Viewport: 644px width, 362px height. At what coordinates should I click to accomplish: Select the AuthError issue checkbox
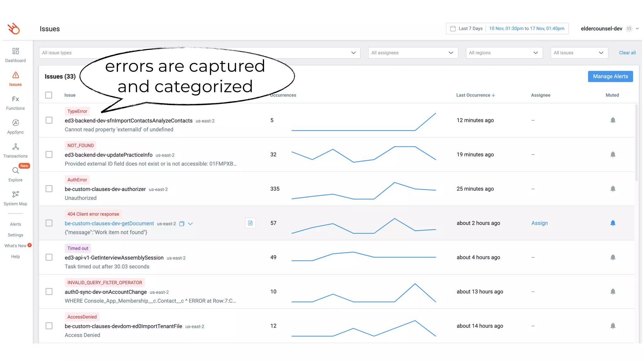(49, 189)
